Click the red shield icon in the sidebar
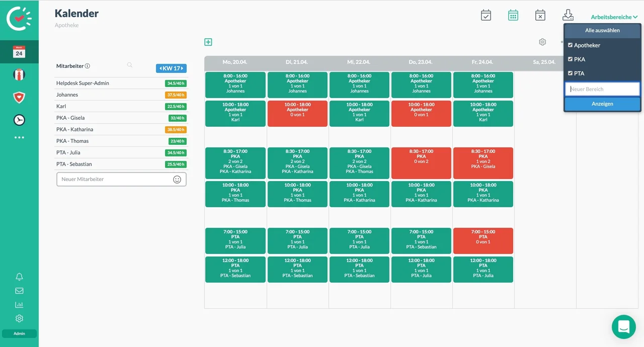The height and width of the screenshot is (347, 644). [19, 98]
